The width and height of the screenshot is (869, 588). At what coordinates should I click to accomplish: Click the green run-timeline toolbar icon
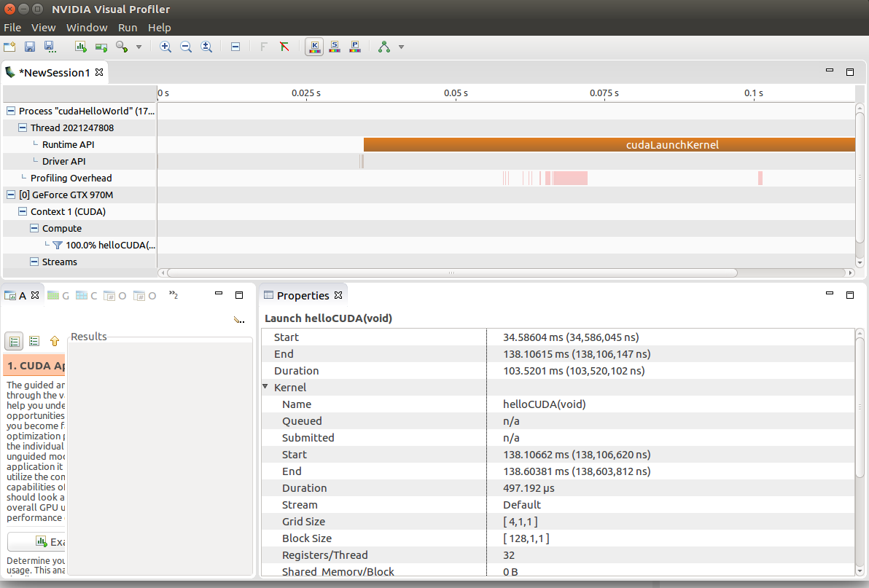pyautogui.click(x=101, y=47)
